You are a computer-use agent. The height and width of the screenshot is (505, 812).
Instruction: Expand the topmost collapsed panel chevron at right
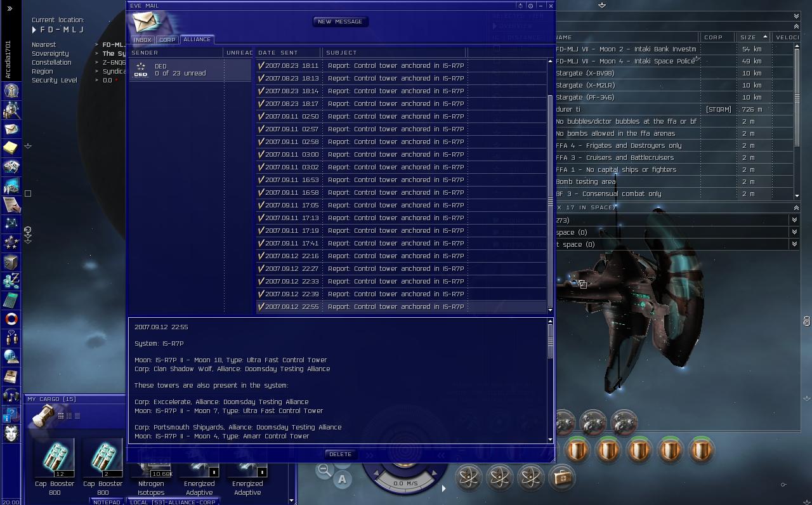coord(796,16)
